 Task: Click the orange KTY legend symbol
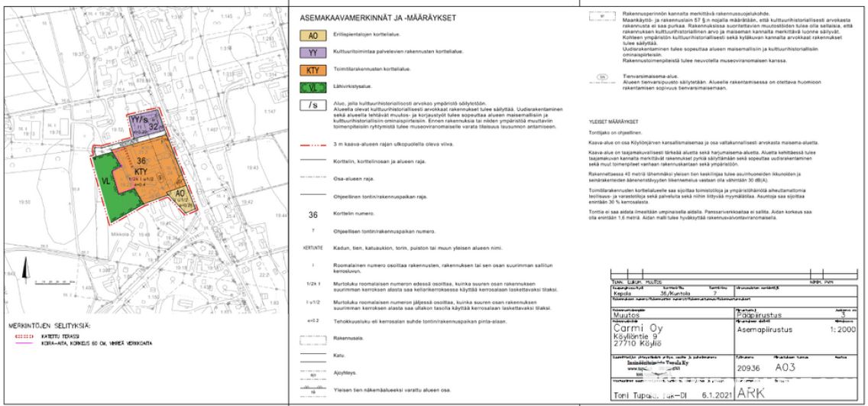[312, 70]
